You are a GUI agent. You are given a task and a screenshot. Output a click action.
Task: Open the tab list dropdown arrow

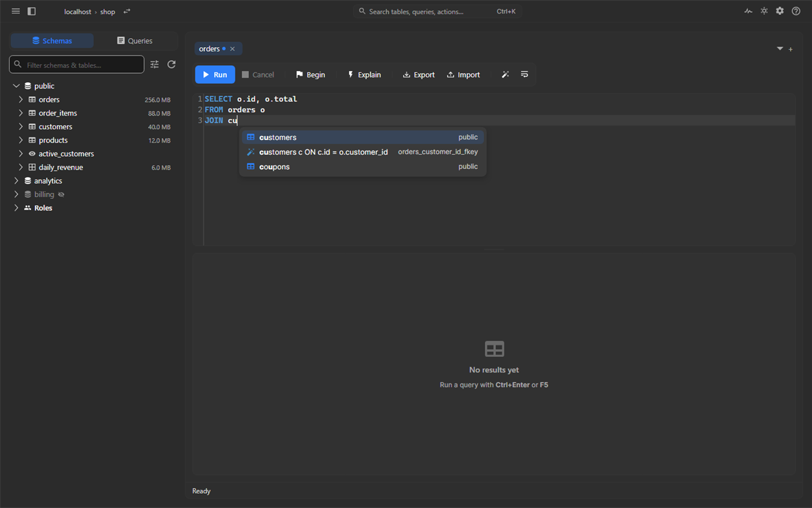coord(780,48)
